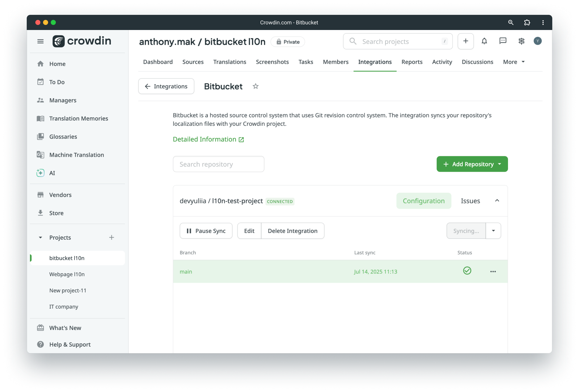The width and height of the screenshot is (579, 392).
Task: Switch to Translations tab
Action: click(230, 62)
